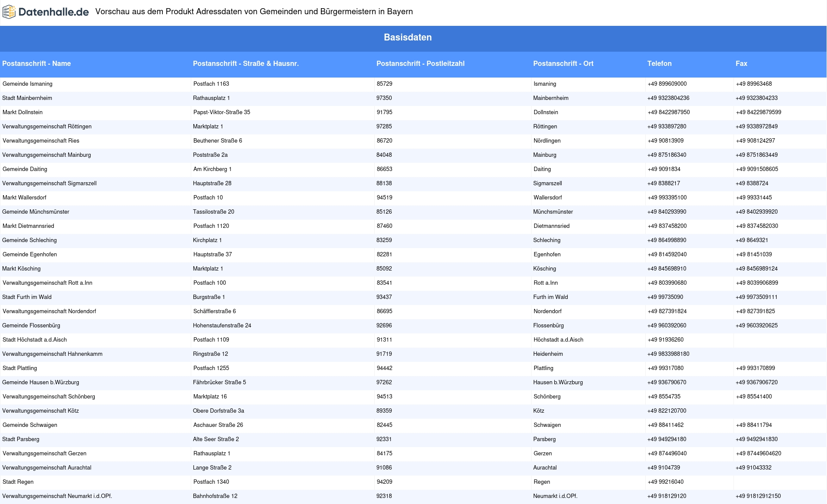Viewport: 827px width, 504px height.
Task: Click fax number +49 8456989124
Action: pos(756,269)
